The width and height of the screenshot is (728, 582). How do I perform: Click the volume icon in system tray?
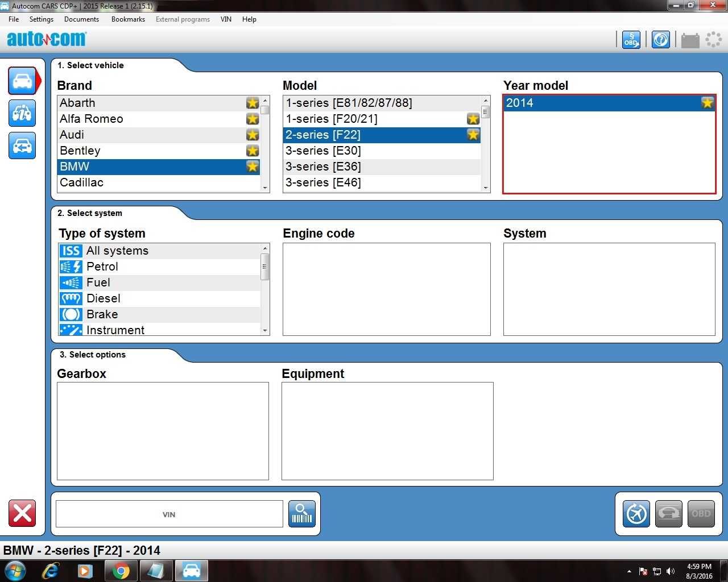coord(671,571)
